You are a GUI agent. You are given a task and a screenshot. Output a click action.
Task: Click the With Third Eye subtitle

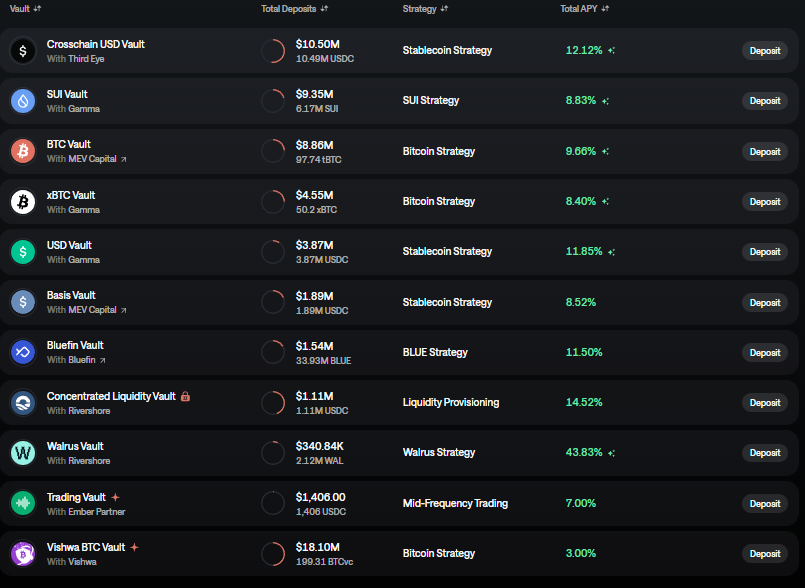click(75, 59)
